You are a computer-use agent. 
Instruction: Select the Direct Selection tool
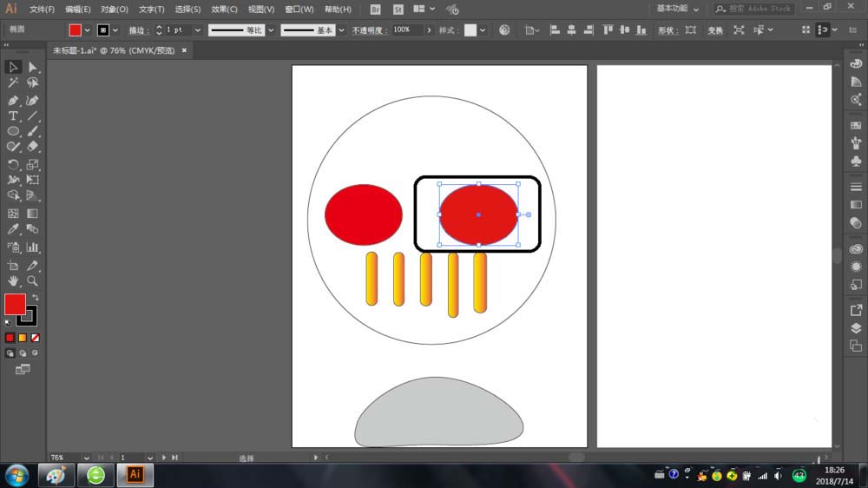click(x=33, y=67)
